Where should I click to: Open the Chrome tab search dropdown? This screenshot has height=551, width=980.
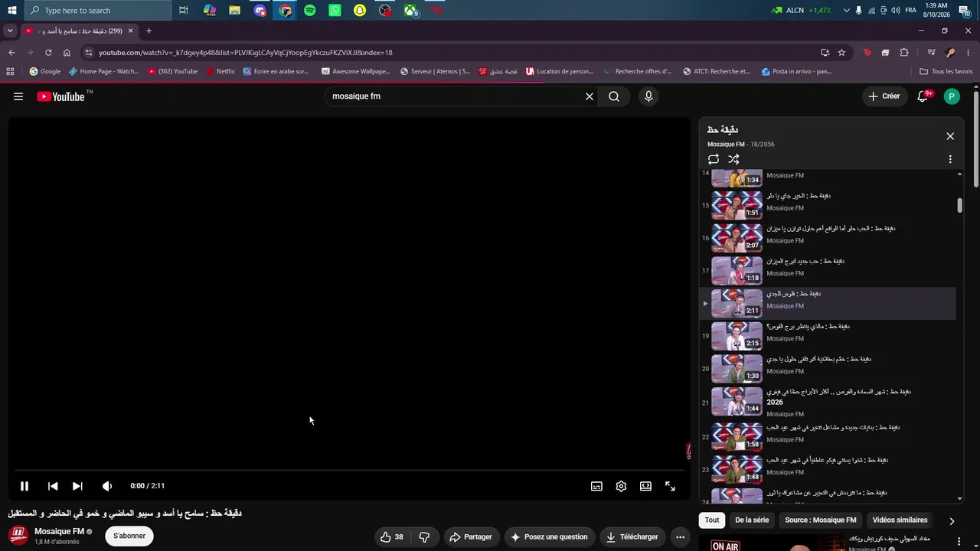[x=10, y=31]
